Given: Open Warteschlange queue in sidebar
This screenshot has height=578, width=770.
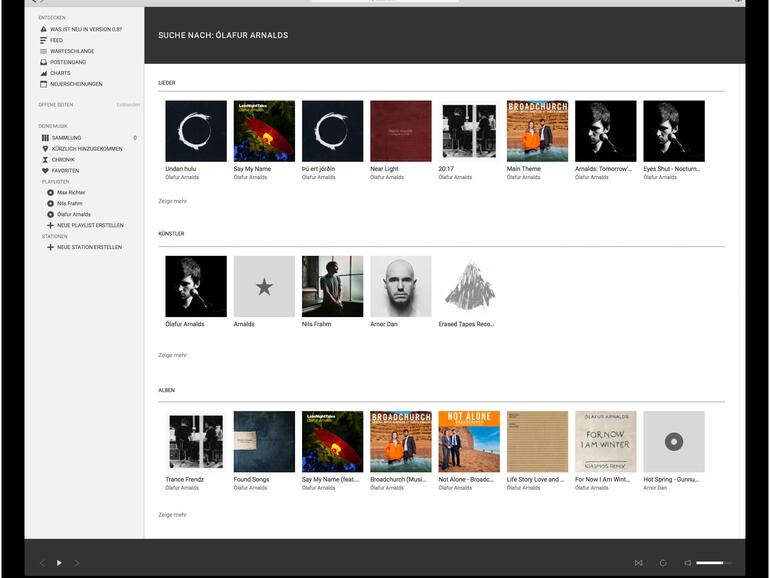Looking at the screenshot, I should (43, 51).
